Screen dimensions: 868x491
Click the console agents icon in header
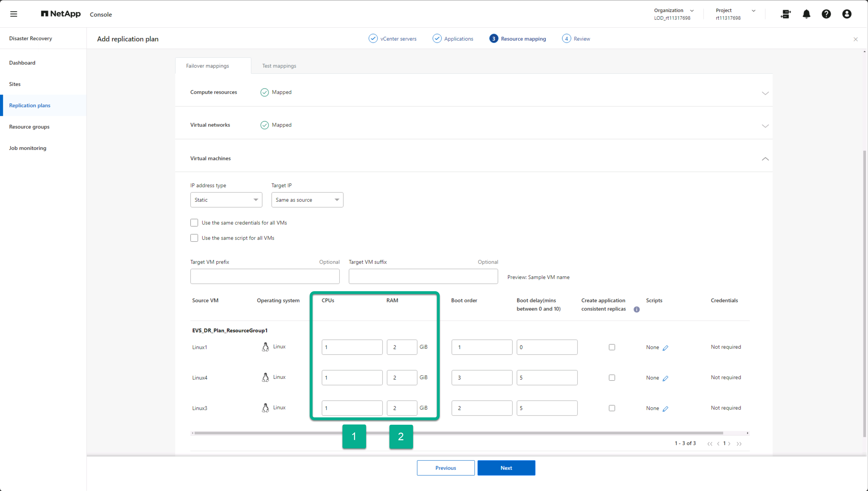click(786, 14)
